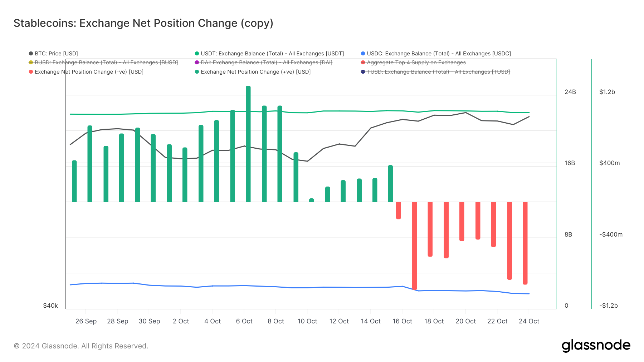This screenshot has height=362, width=644.
Task: Click the $1.2b right axis label
Action: pos(607,92)
